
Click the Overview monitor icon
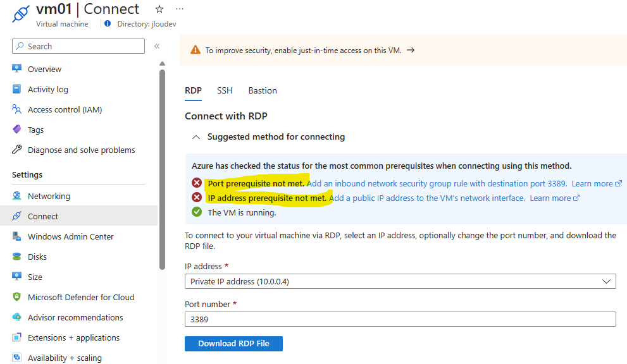pos(17,68)
